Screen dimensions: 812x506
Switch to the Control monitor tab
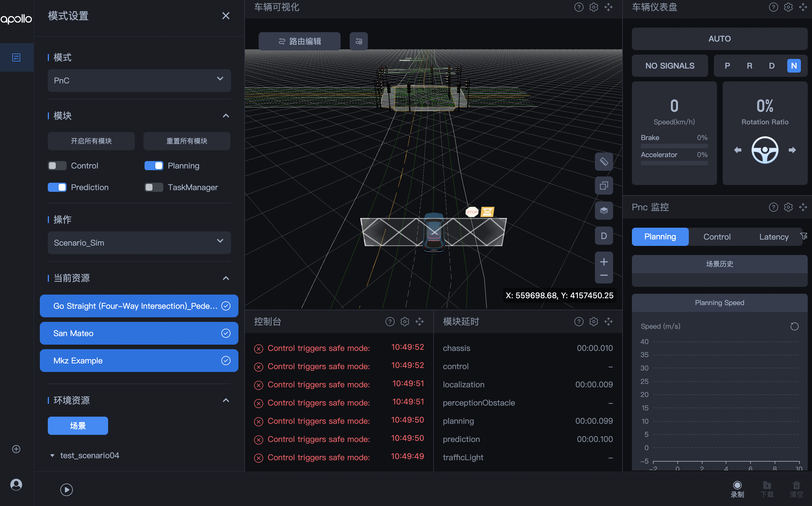pyautogui.click(x=717, y=236)
